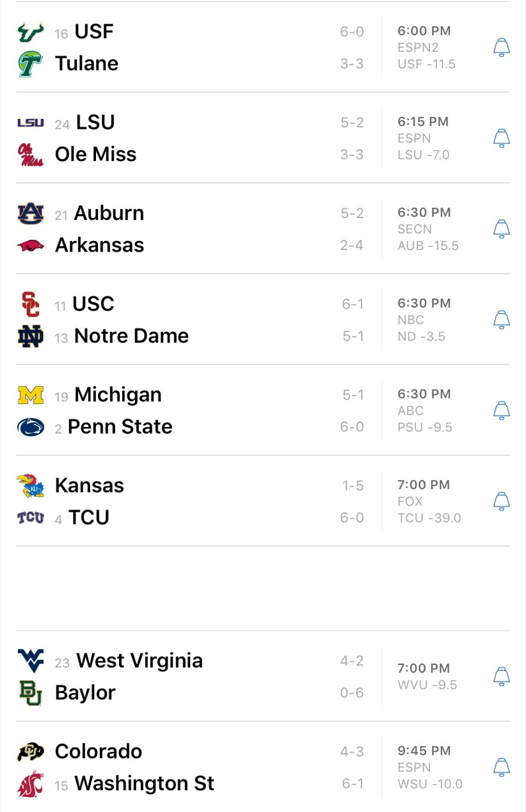Toggle alert bell for USF vs Tulane

(502, 47)
